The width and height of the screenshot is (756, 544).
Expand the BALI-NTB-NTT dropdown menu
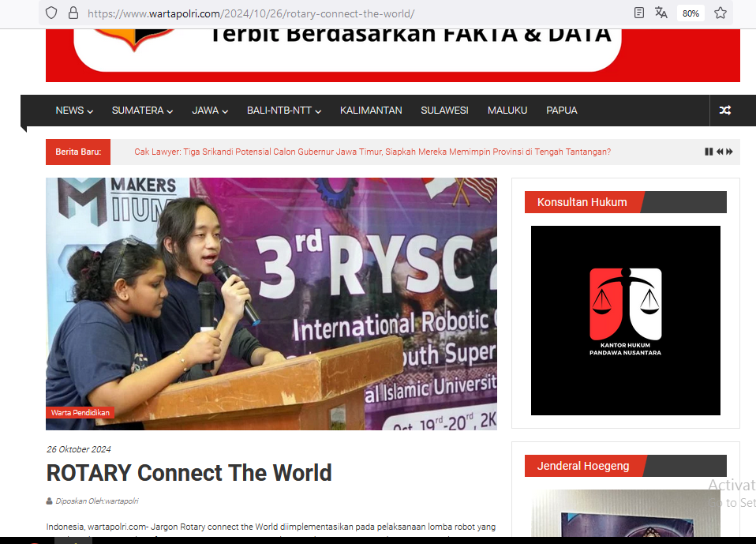coord(283,111)
